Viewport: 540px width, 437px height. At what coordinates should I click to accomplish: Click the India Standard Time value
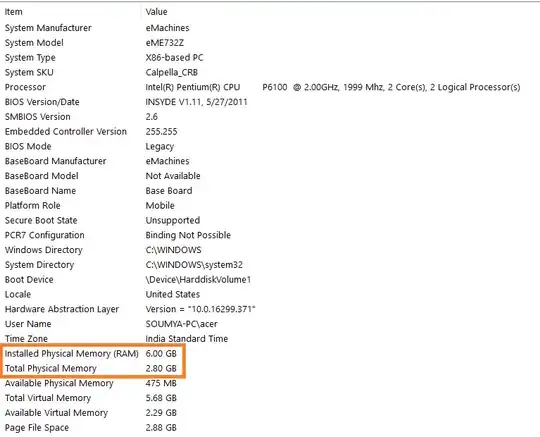(187, 339)
